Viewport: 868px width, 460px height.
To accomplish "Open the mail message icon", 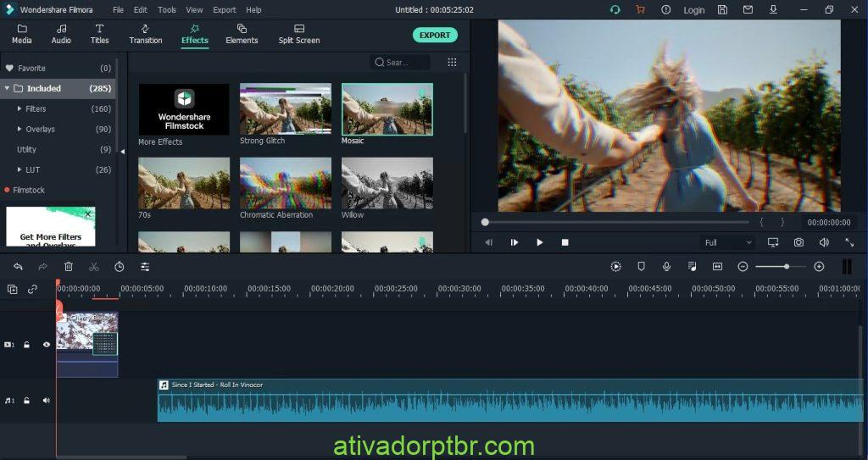I will [x=748, y=10].
